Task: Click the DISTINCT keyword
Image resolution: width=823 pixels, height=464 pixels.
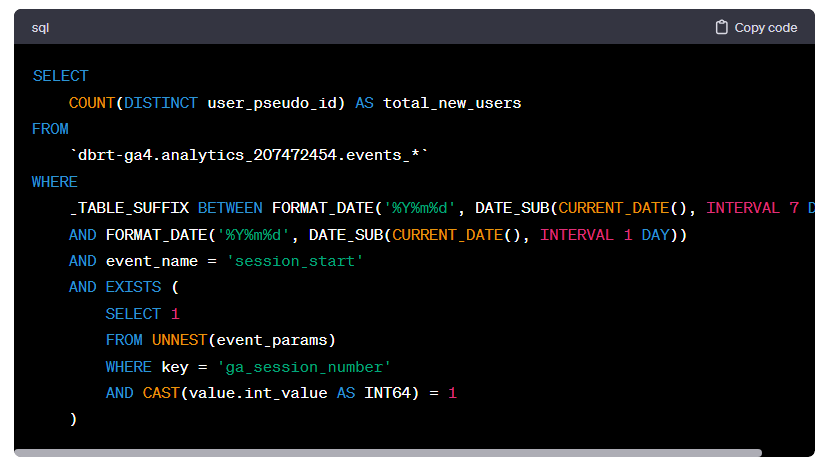Action: point(161,103)
